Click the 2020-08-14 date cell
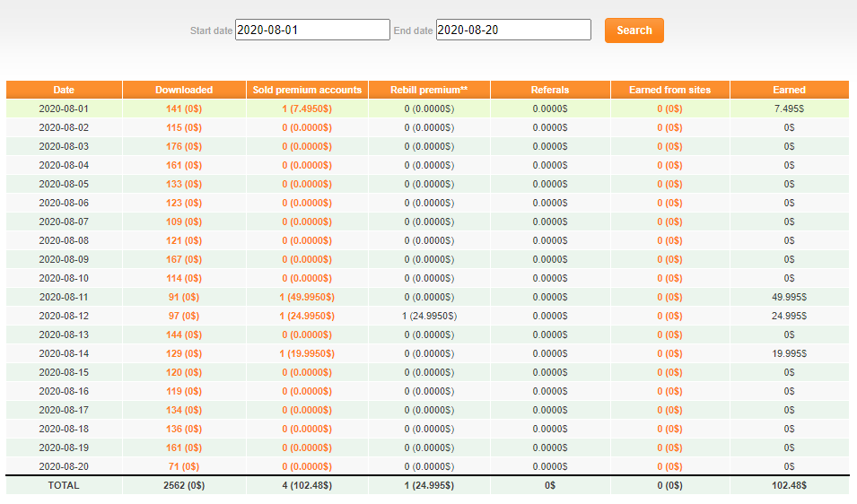This screenshot has width=857, height=504. (64, 354)
